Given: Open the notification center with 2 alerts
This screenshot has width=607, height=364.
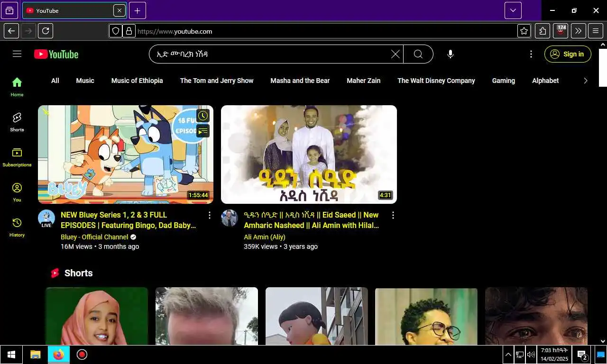Looking at the screenshot, I should point(582,354).
